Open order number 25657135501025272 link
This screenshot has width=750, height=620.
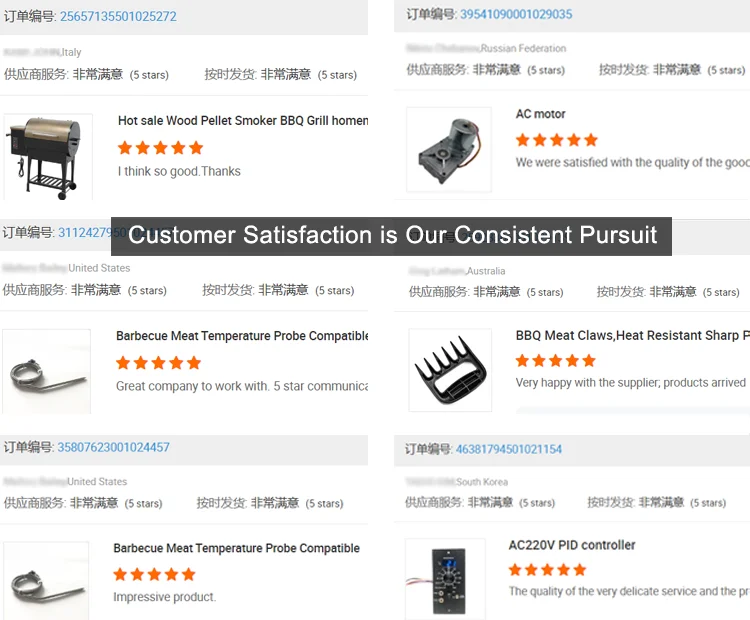pos(118,16)
